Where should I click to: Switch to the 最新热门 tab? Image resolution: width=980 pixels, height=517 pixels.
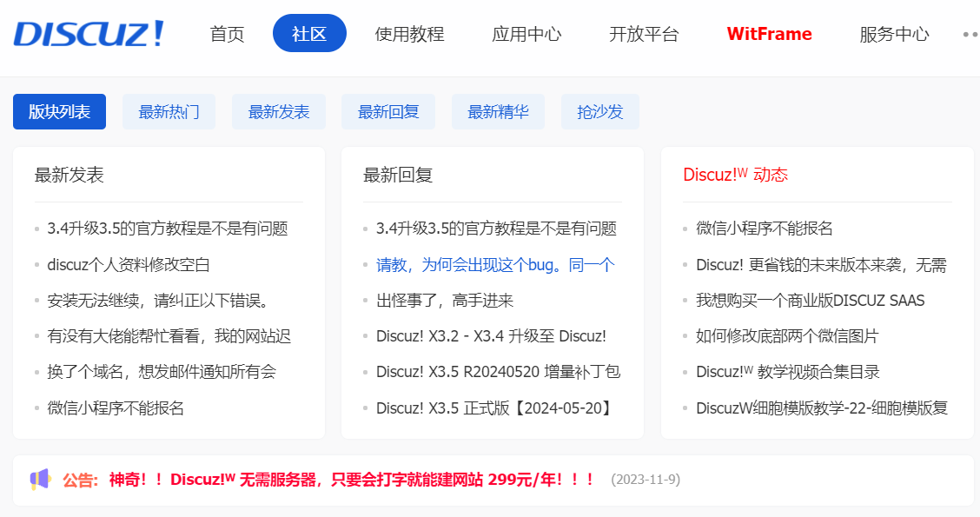click(x=169, y=111)
